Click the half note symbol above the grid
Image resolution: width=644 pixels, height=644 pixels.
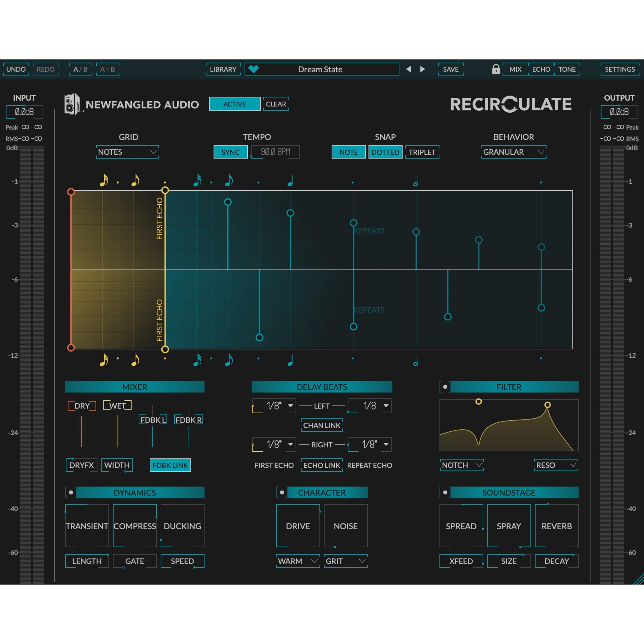click(416, 182)
